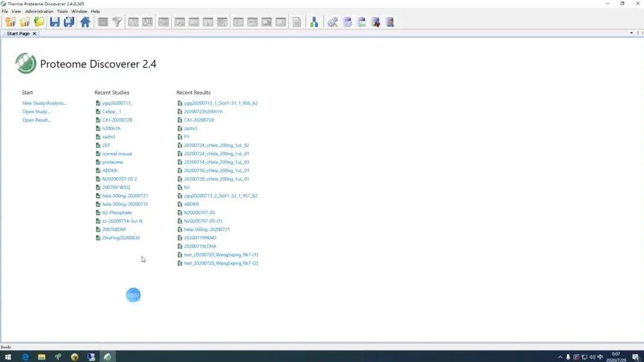This screenshot has height=362, width=644.
Task: Open recent study Cellpp_ 1
Action: 112,112
